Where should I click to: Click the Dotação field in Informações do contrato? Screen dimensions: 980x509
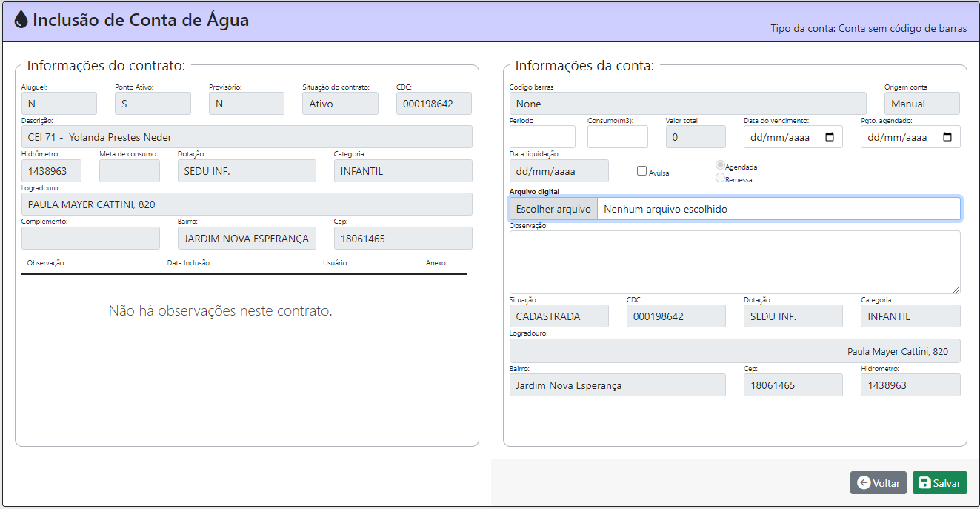click(247, 171)
